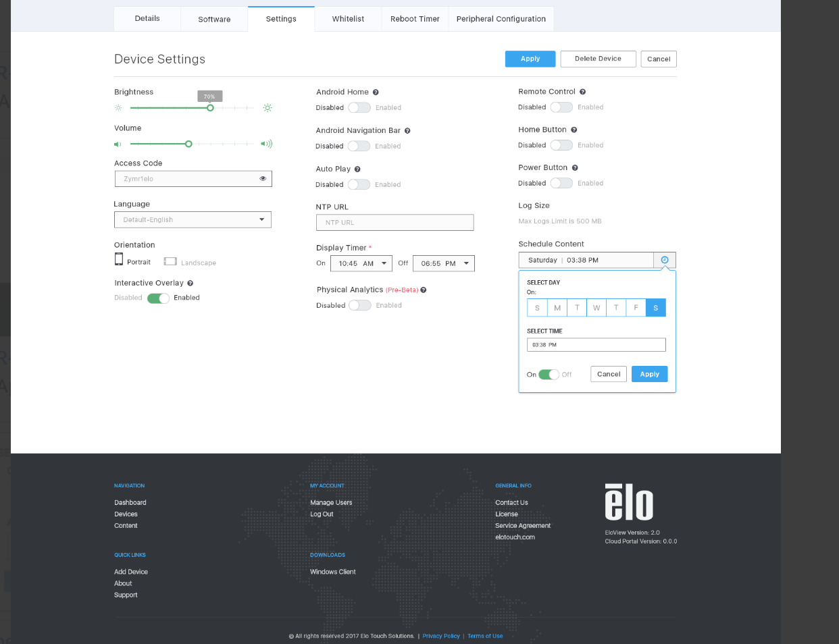The image size is (839, 644).
Task: Select Friday in the day picker
Action: click(636, 308)
